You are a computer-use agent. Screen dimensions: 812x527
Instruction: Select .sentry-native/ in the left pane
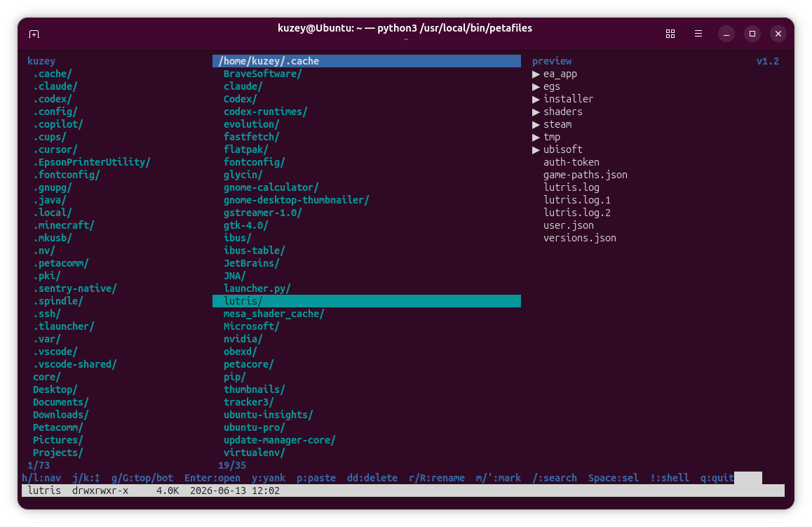[75, 288]
